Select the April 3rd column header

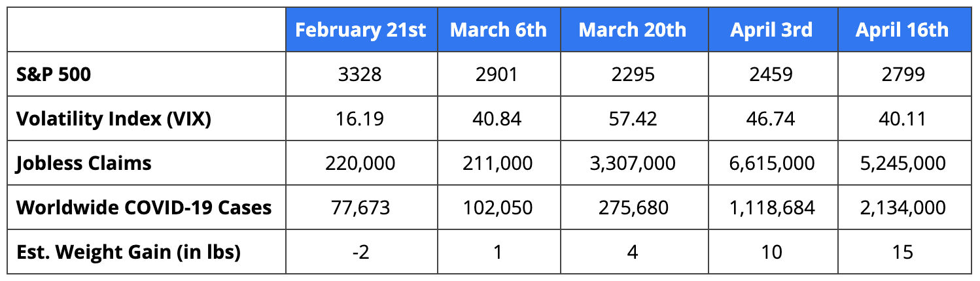(772, 29)
